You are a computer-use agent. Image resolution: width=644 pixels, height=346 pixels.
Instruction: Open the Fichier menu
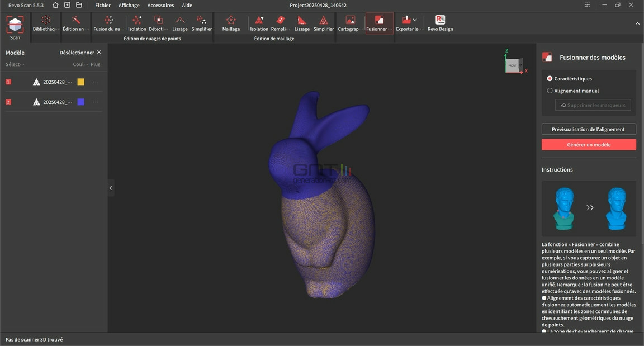(x=103, y=6)
